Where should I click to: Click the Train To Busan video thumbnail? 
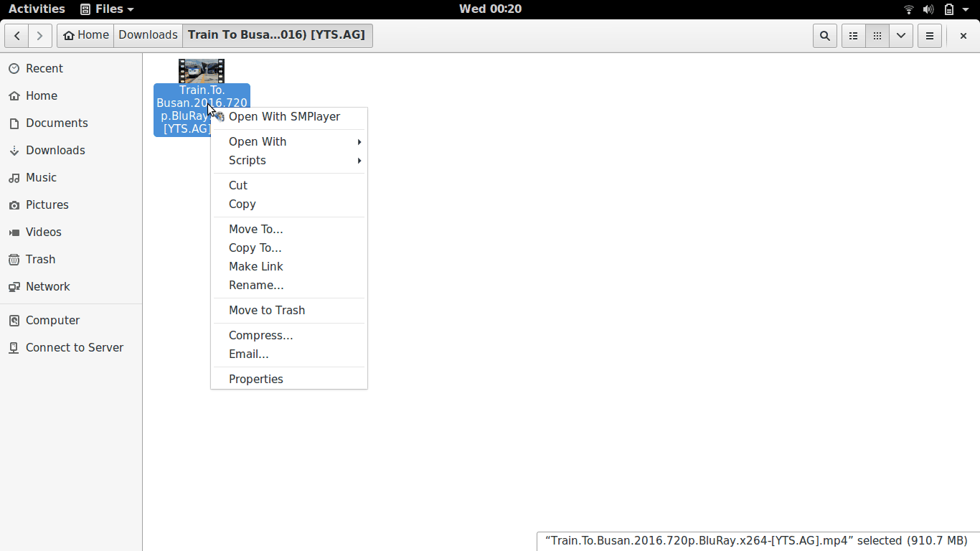(202, 71)
